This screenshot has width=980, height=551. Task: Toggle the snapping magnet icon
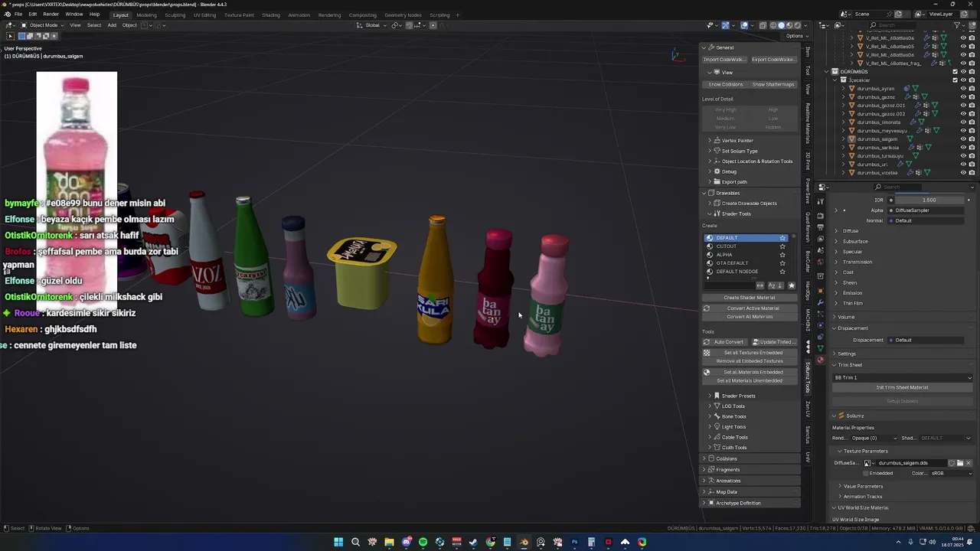click(x=409, y=25)
